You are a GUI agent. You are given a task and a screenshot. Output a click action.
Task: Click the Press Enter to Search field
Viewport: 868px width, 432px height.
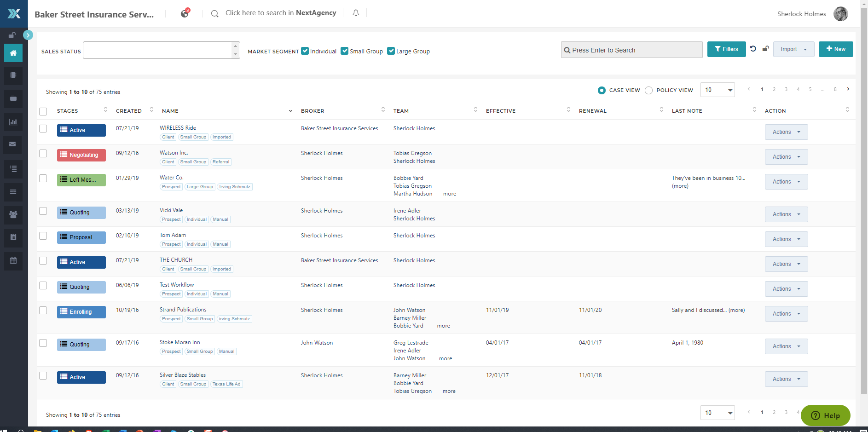click(x=632, y=50)
